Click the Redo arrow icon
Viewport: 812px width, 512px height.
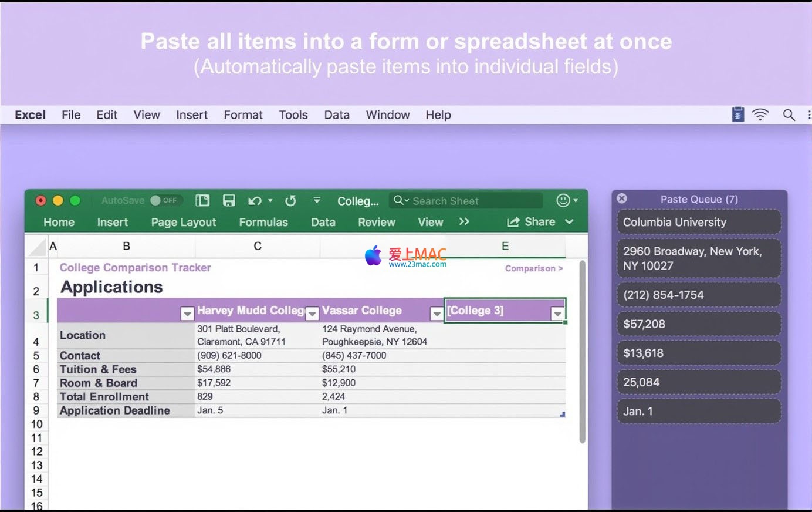pyautogui.click(x=290, y=201)
